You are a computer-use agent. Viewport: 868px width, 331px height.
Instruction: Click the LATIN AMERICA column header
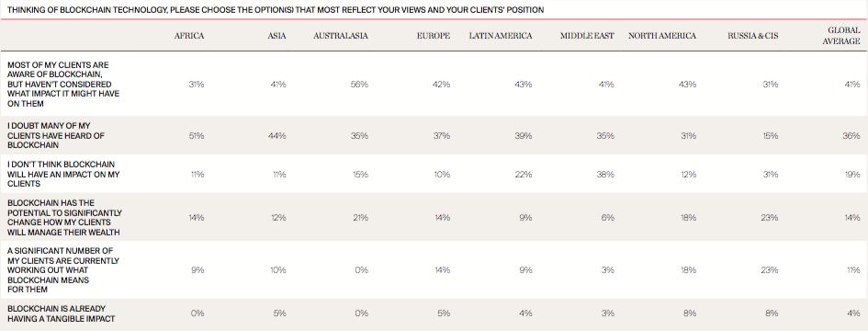coord(501,36)
